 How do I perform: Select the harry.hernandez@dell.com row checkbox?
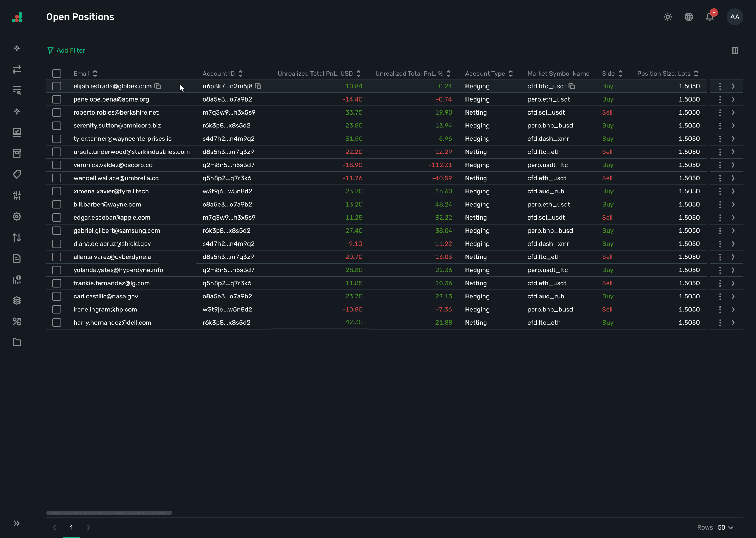click(x=57, y=323)
